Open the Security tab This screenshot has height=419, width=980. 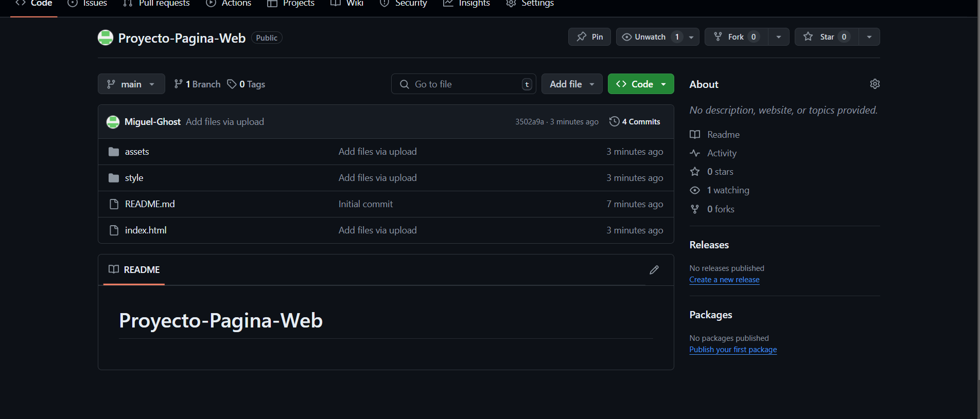tap(404, 4)
